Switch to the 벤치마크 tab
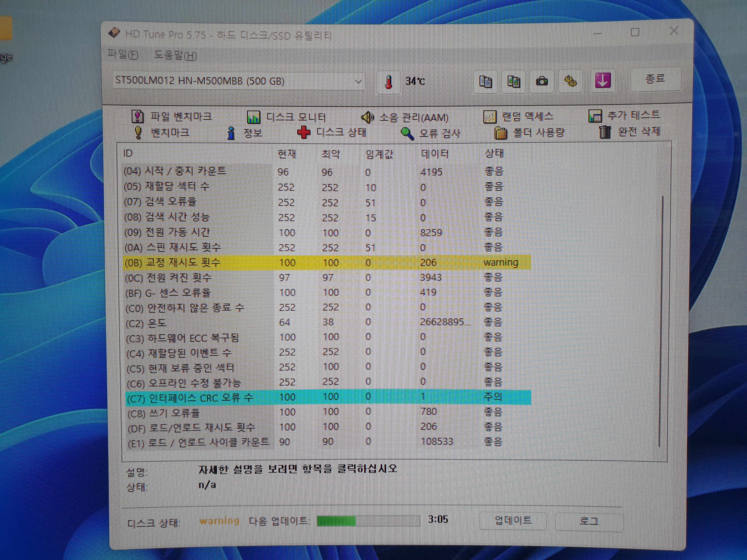Screen dimensions: 747x560 161,133
